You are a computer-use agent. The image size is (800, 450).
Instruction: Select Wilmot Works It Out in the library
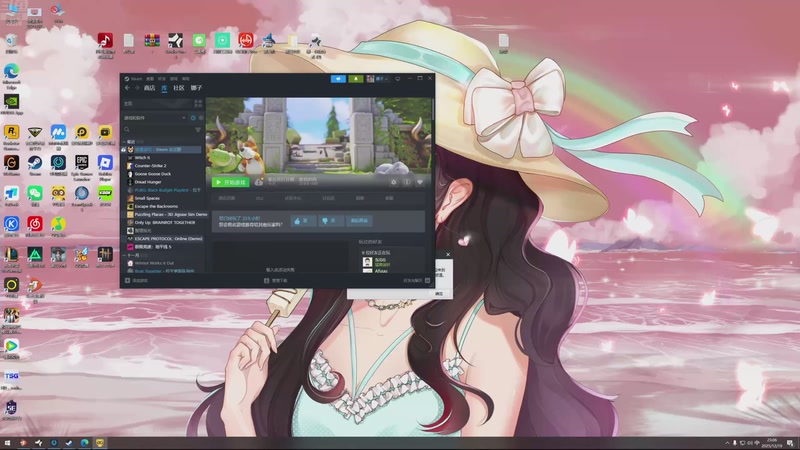pyautogui.click(x=154, y=263)
